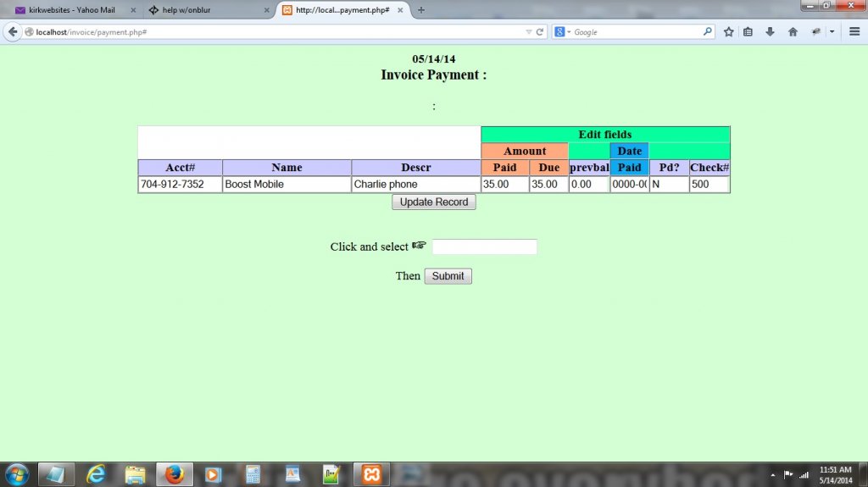The width and height of the screenshot is (868, 487).
Task: Edit the Name field Boost Mobile
Action: tap(287, 185)
